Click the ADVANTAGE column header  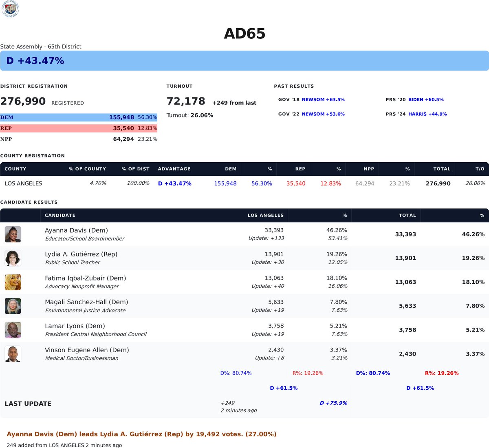[174, 169]
